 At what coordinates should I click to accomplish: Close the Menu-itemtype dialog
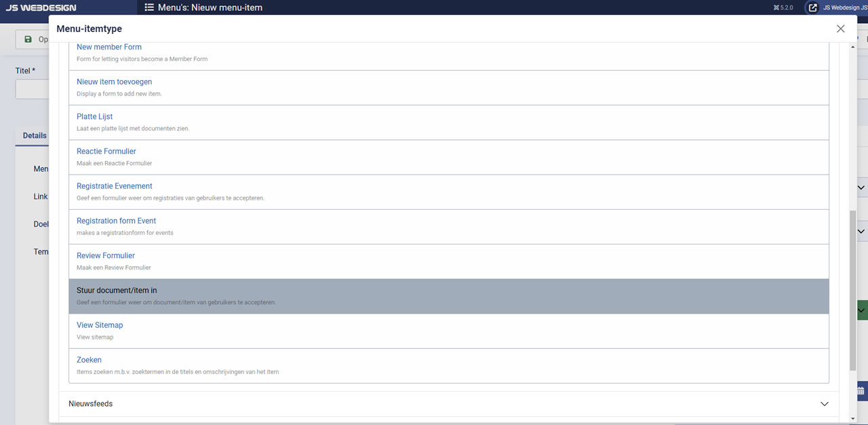pos(841,29)
